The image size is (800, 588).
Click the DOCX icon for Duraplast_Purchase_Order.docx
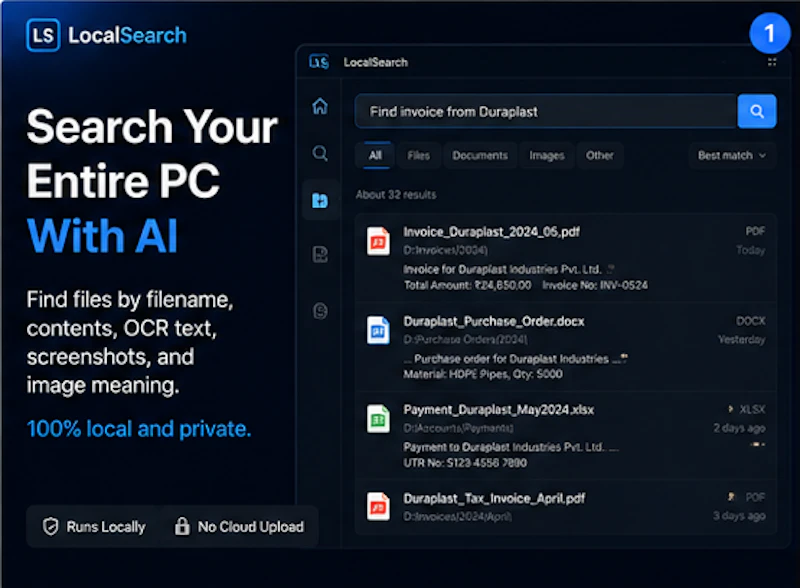[x=378, y=330]
